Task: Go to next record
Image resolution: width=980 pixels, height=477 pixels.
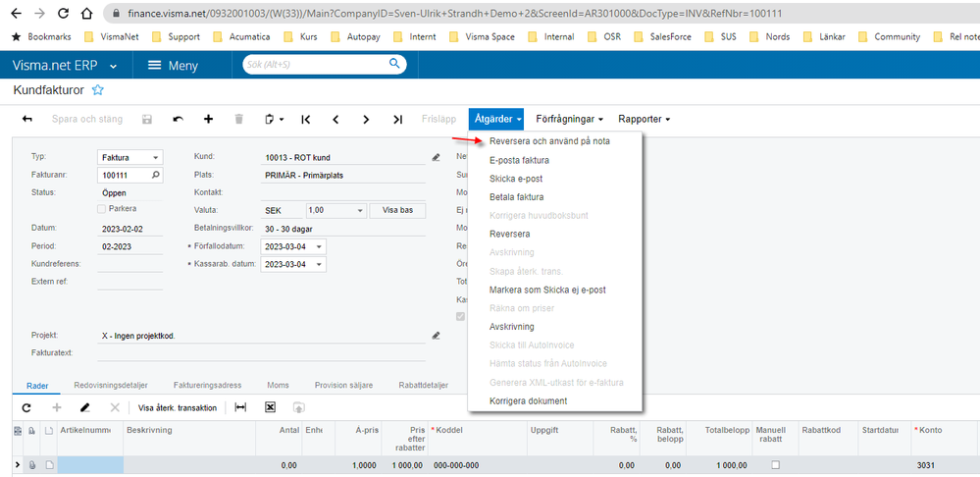Action: [366, 119]
